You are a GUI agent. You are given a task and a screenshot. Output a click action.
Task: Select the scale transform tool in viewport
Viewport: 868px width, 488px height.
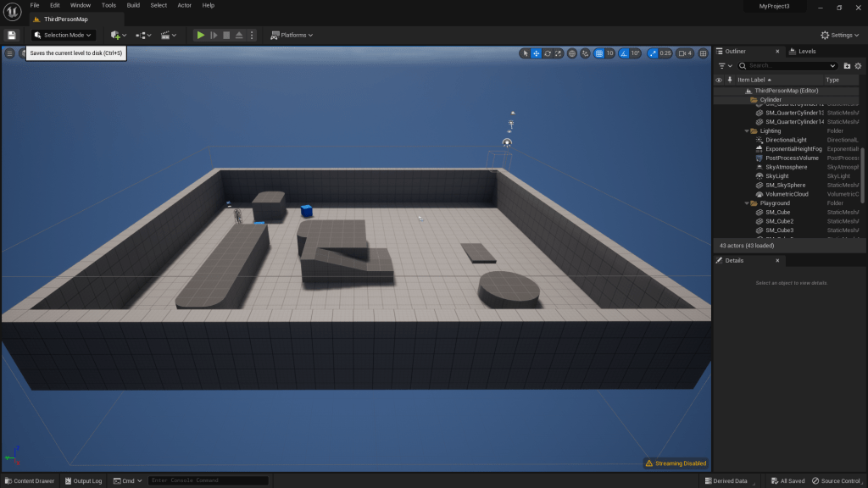coord(559,53)
